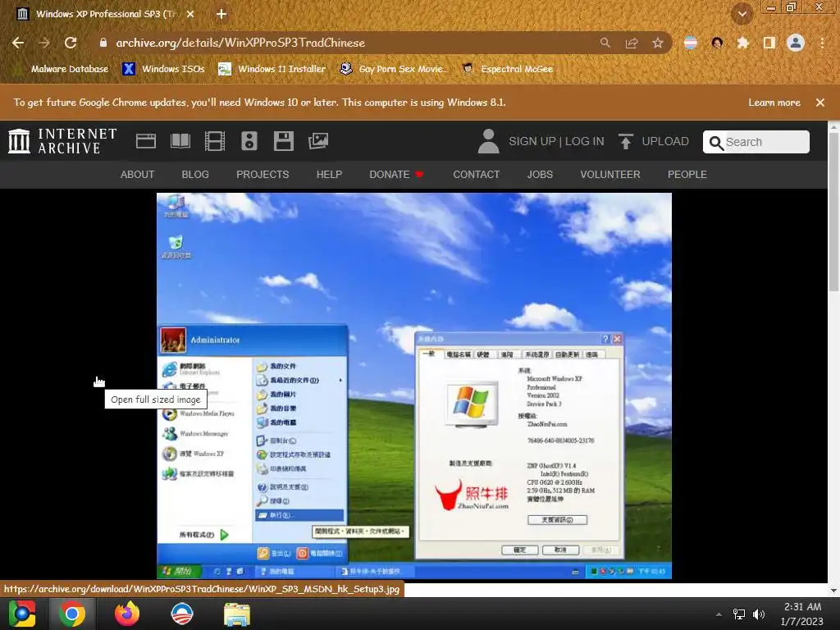Open the BLOG menu item
The image size is (840, 630).
[x=195, y=175]
